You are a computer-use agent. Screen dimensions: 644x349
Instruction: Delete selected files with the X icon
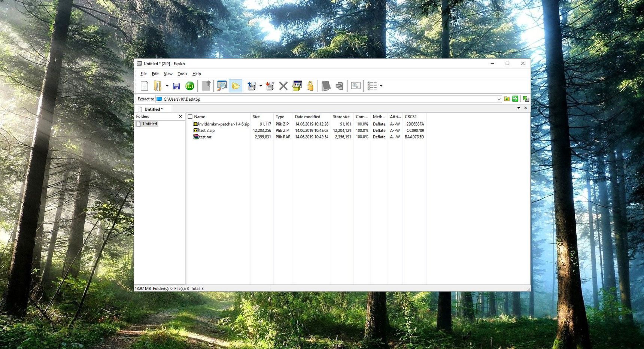[x=283, y=86]
